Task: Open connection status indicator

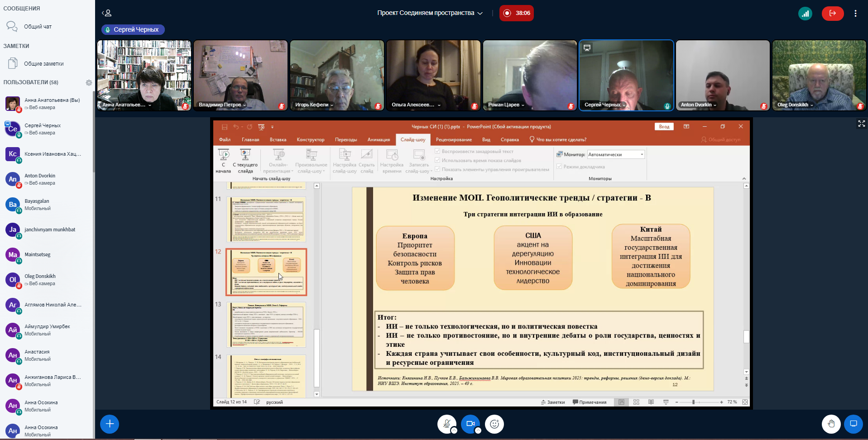Action: tap(805, 13)
